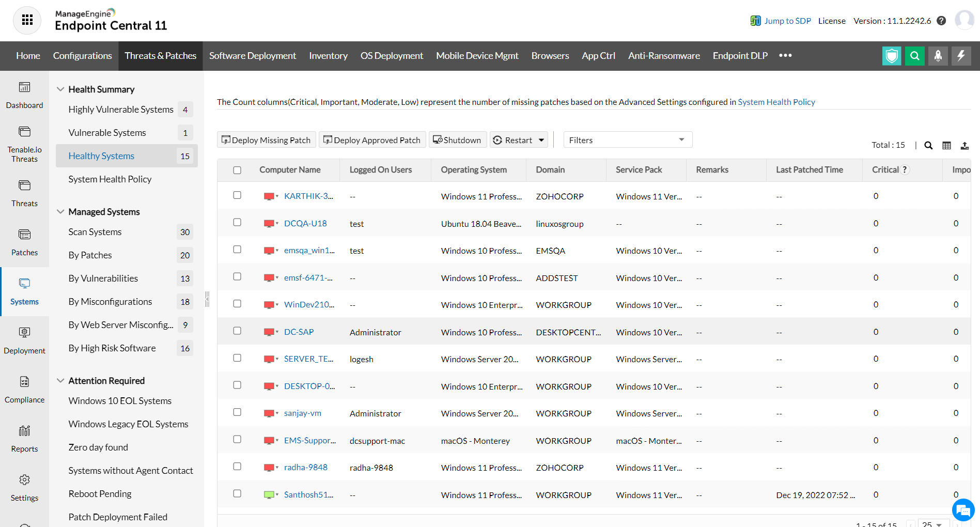Image resolution: width=980 pixels, height=527 pixels.
Task: Click the export table icon
Action: point(965,146)
